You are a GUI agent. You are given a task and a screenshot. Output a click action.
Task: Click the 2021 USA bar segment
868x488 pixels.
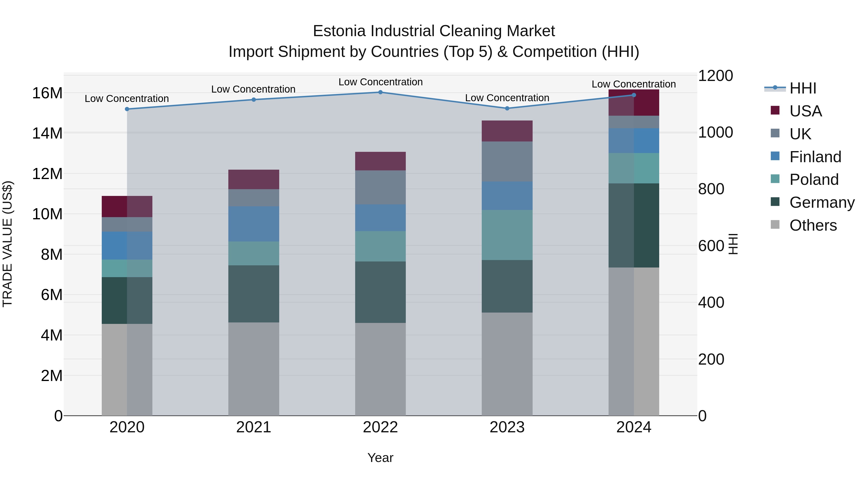click(254, 180)
